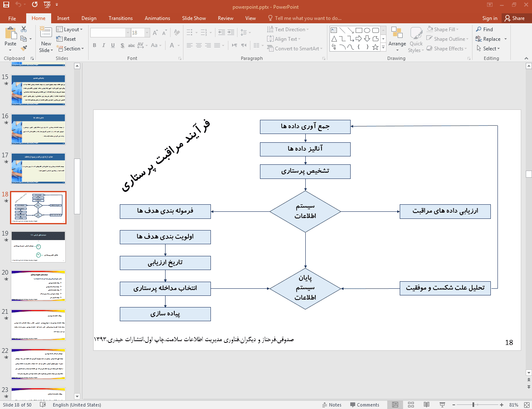
Task: Toggle Italic formatting
Action: (x=104, y=45)
